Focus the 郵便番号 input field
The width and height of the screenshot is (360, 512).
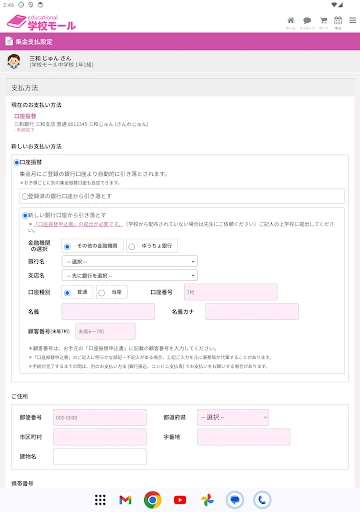pyautogui.click(x=100, y=417)
